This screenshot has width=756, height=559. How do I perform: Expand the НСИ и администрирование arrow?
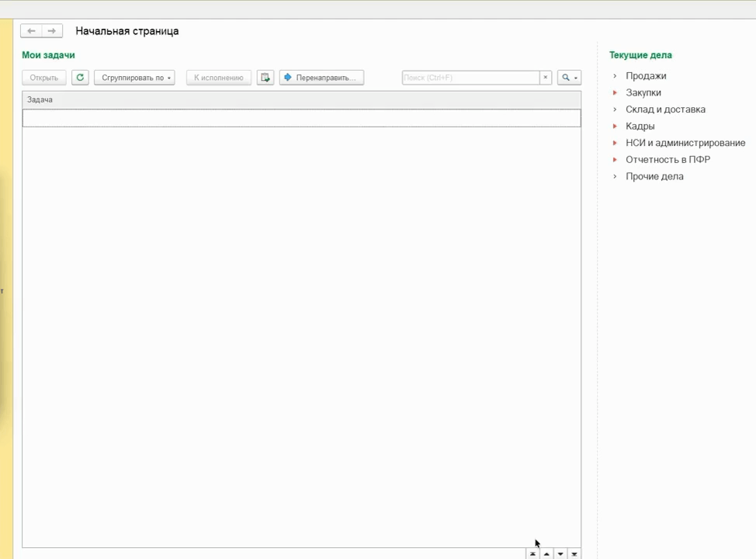[615, 143]
